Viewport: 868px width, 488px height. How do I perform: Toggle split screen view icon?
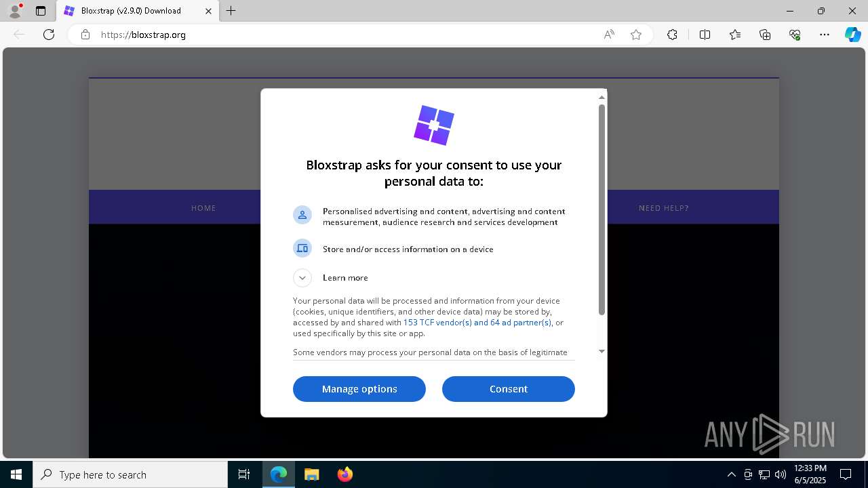[705, 35]
